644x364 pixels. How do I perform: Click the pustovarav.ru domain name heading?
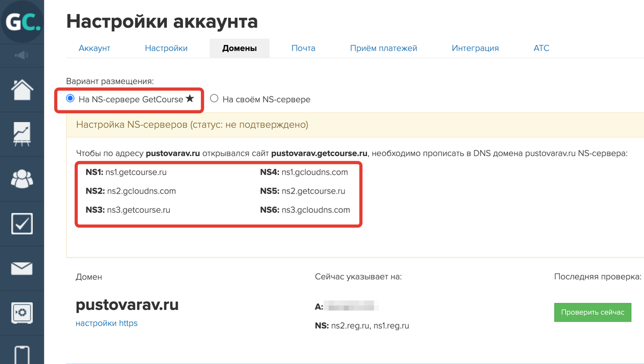tap(127, 304)
